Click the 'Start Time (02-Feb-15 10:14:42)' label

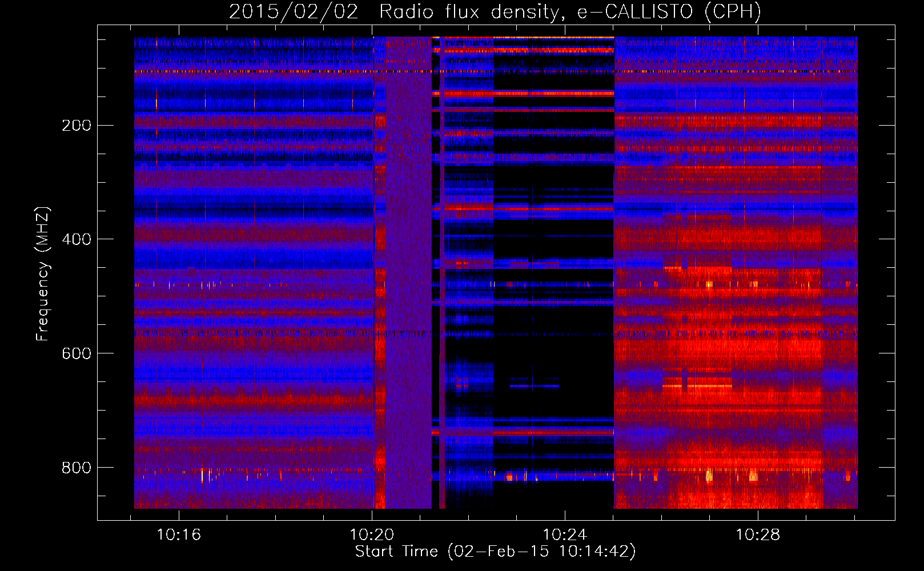[x=495, y=552]
